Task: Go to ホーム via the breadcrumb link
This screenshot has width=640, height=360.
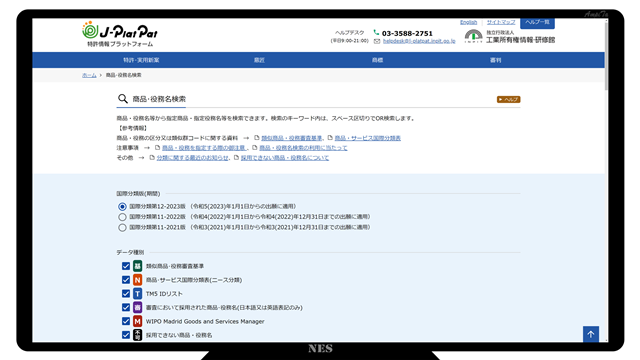Action: pos(89,75)
